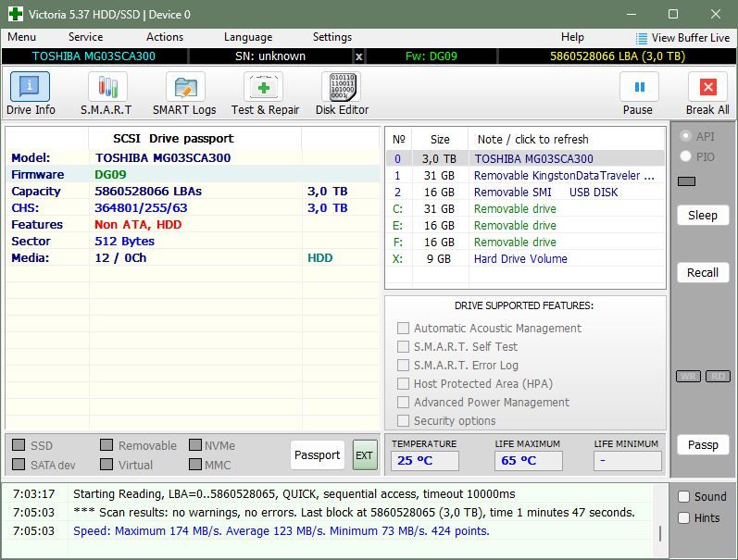Click the Note / click to refresh header
738x560 pixels.
[x=532, y=139]
